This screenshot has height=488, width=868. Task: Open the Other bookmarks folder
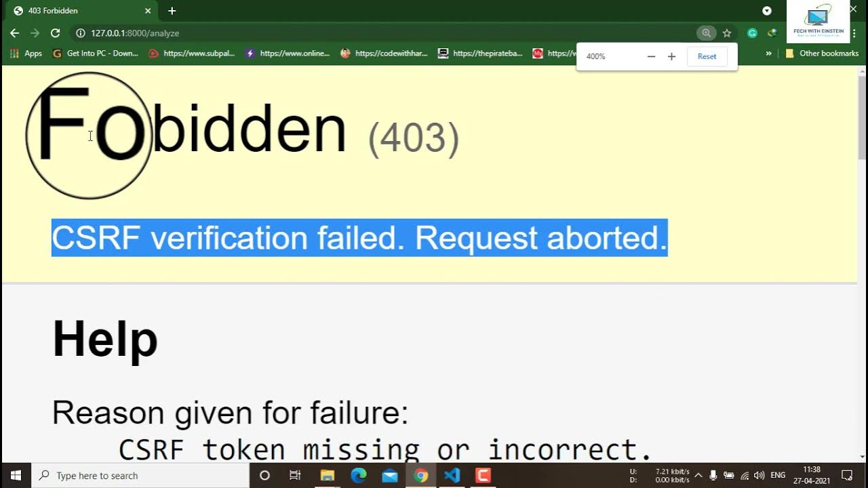[822, 53]
